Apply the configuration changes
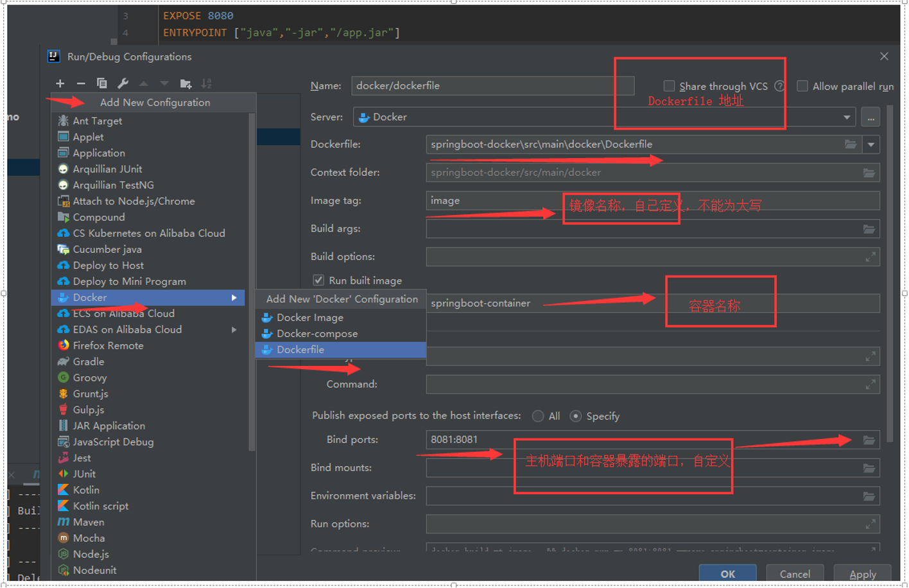The height and width of the screenshot is (588, 909). [x=863, y=575]
